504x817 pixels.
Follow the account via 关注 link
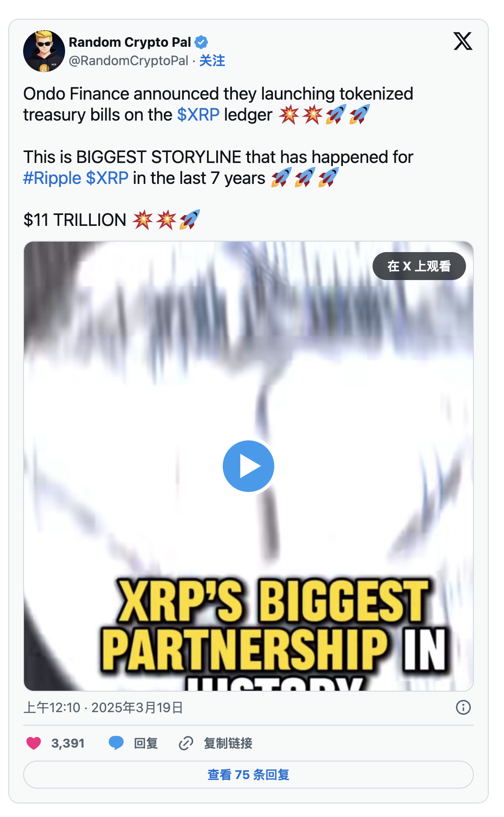212,60
